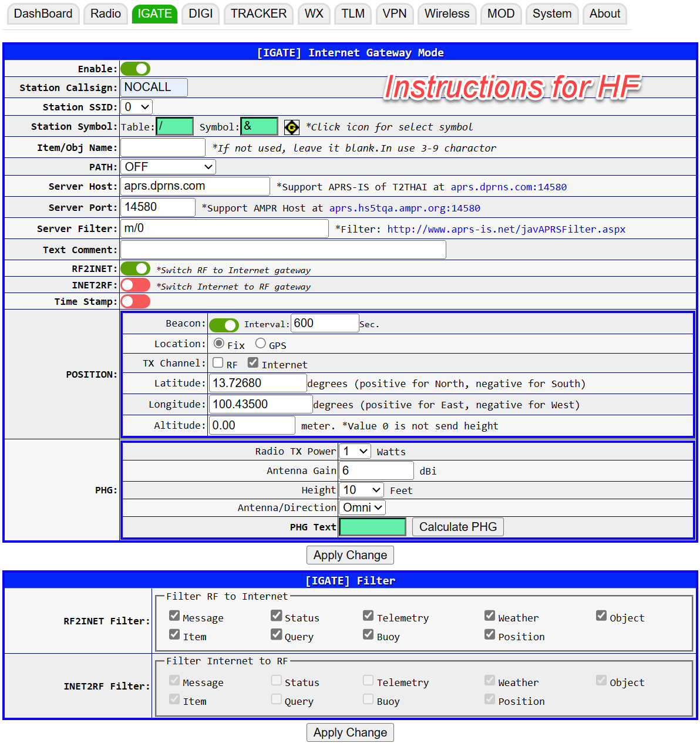
Task: Turn on the INET2RF gateway switch
Action: (x=136, y=285)
